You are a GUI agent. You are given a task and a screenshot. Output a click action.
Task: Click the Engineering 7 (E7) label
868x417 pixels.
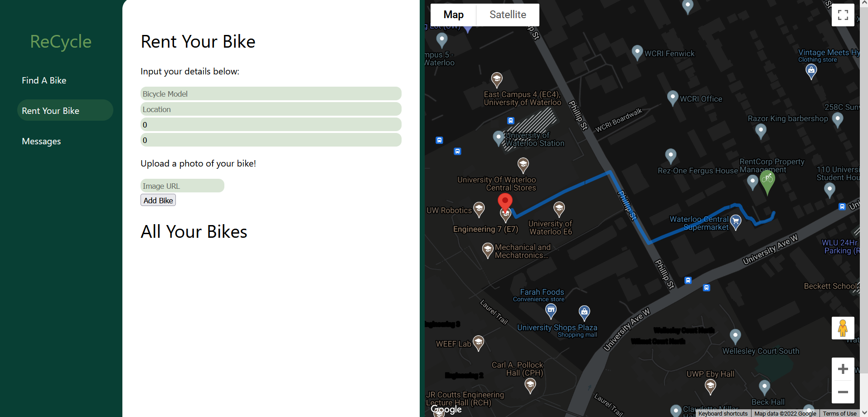485,229
